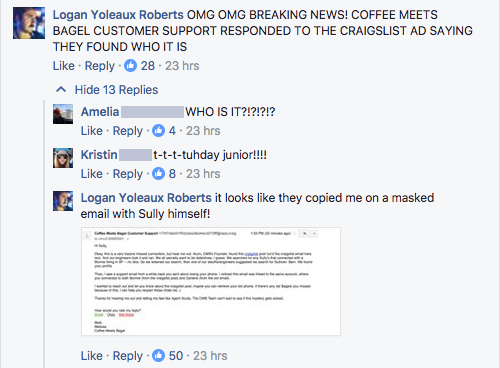Open like icon next to count 50
500x368 pixels.
[158, 356]
